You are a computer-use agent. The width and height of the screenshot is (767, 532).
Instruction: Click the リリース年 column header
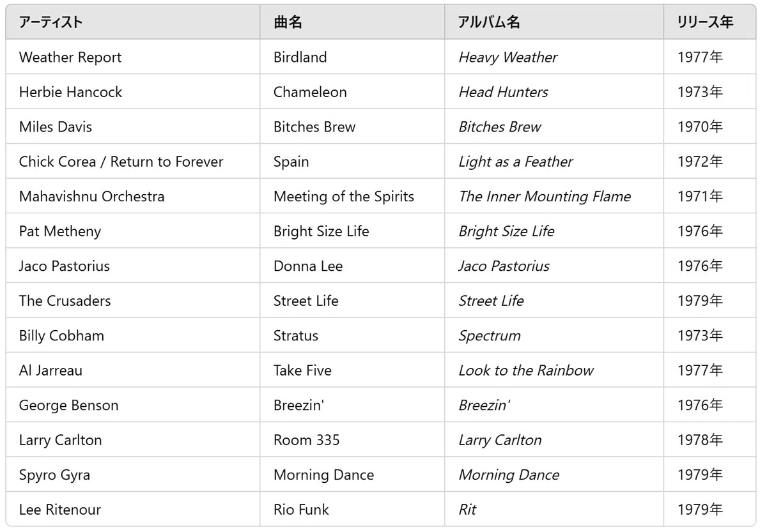[709, 22]
